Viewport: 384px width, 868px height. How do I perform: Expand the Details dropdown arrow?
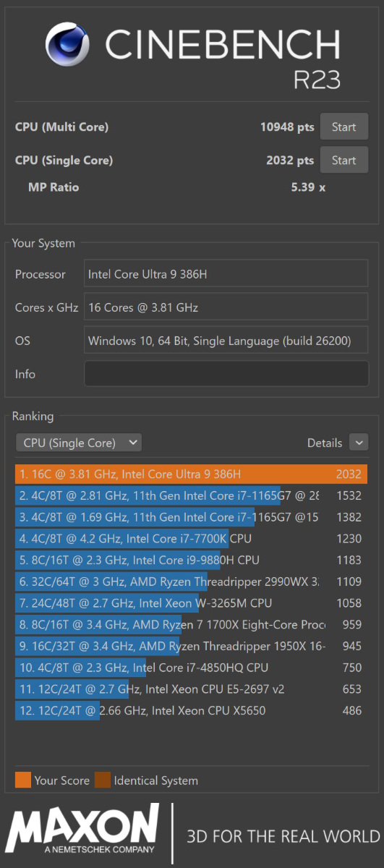click(x=358, y=443)
